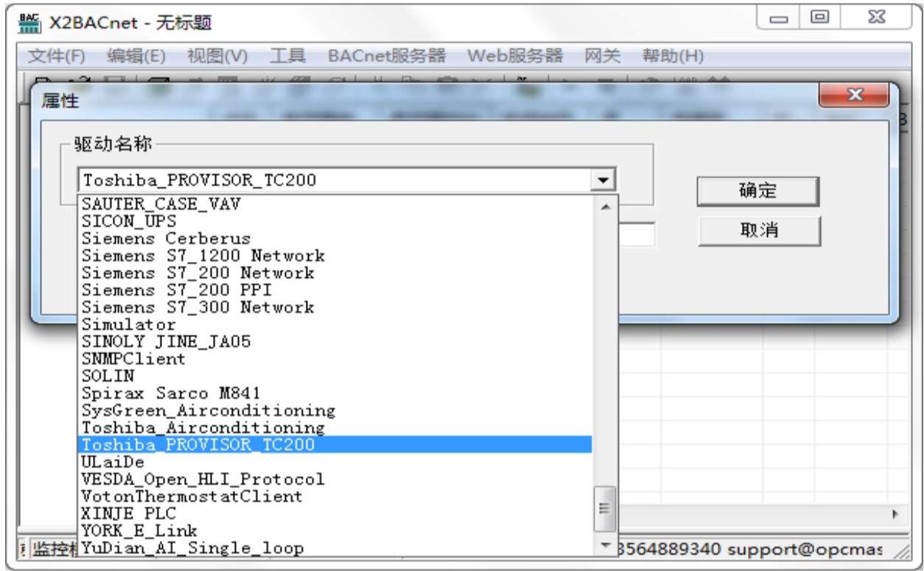
Task: Open the BACnet服务器 menu
Action: (387, 56)
